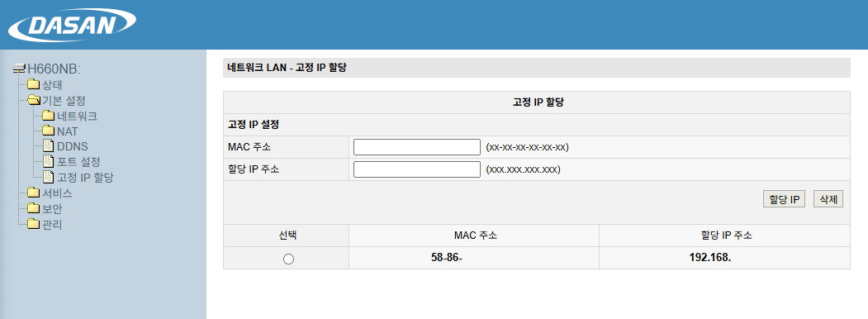Open the 상태 tree item
The width and height of the screenshot is (868, 319).
click(53, 85)
